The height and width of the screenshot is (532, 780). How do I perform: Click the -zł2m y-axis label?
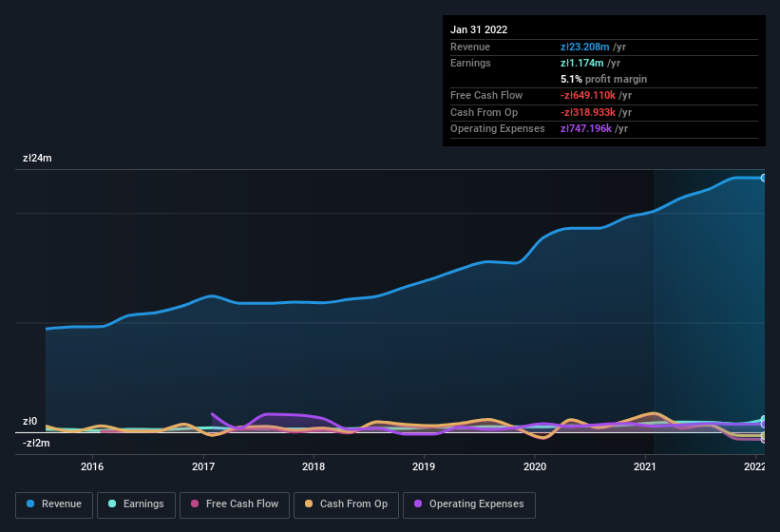click(x=36, y=443)
